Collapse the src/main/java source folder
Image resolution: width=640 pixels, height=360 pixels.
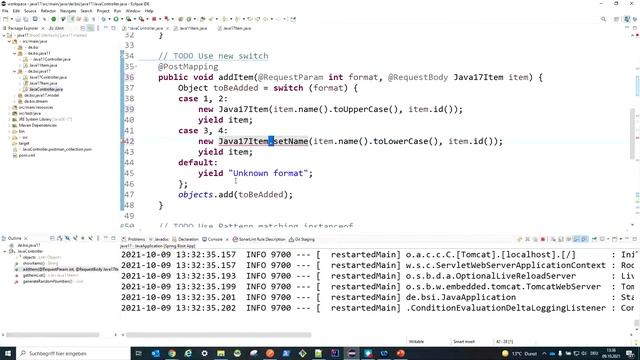pyautogui.click(x=9, y=41)
